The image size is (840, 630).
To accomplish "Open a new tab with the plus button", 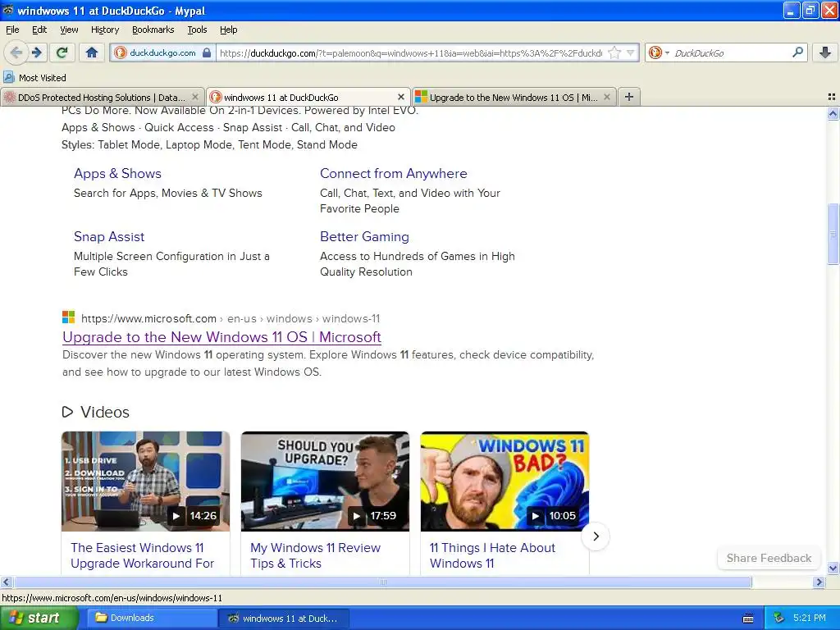I will pos(629,97).
